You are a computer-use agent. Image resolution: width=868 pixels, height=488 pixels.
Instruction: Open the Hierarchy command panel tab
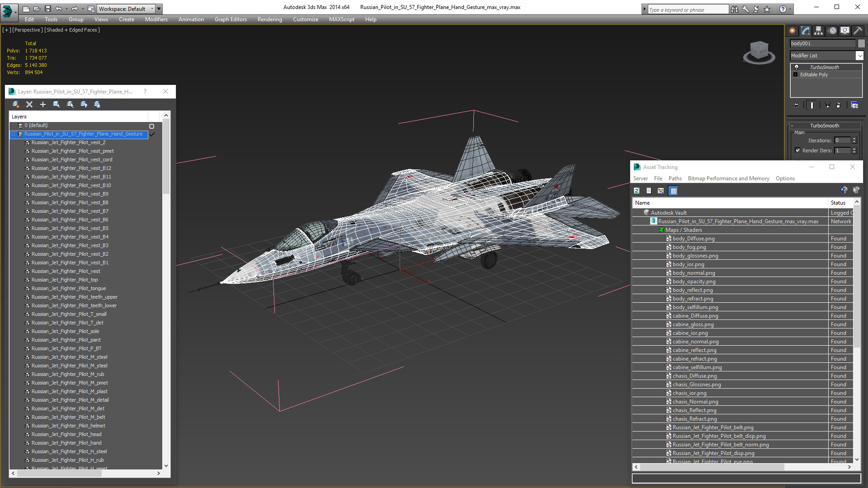[818, 31]
